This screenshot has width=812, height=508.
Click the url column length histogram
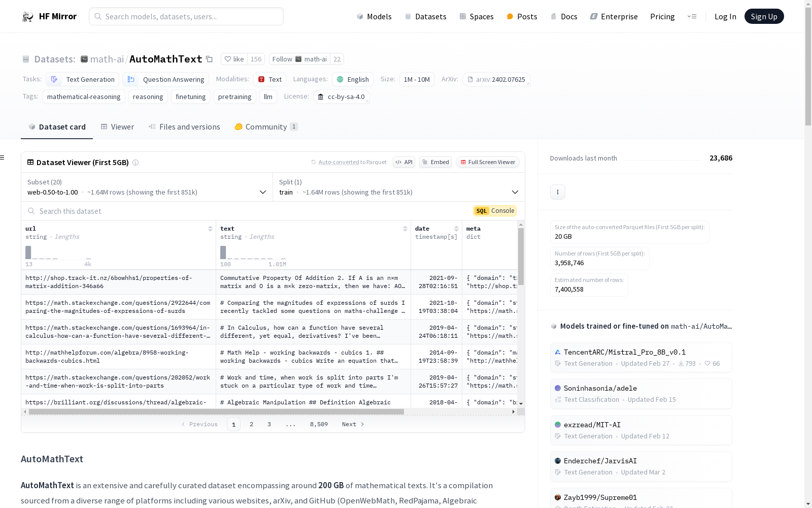pyautogui.click(x=58, y=252)
